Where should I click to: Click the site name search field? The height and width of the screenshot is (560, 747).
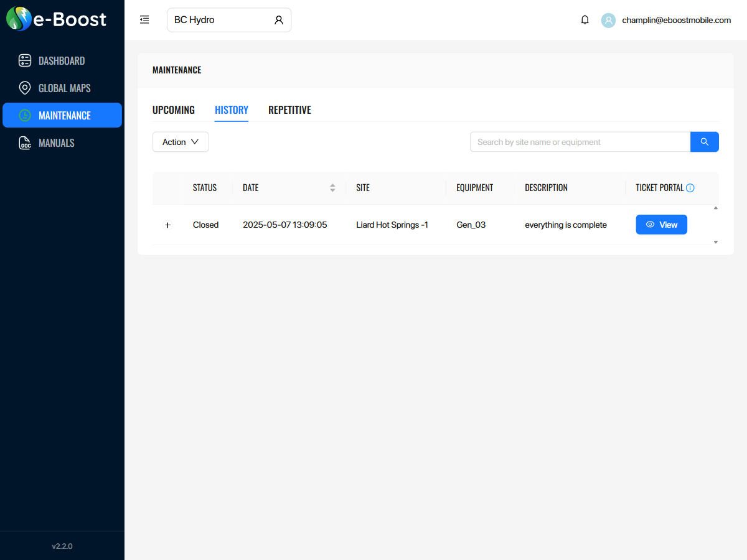(x=580, y=141)
